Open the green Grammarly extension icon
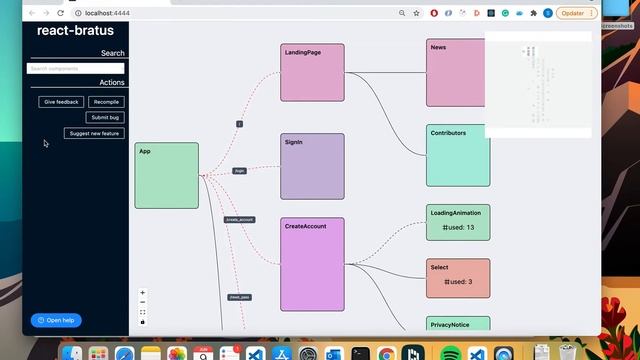The width and height of the screenshot is (640, 360). (505, 13)
